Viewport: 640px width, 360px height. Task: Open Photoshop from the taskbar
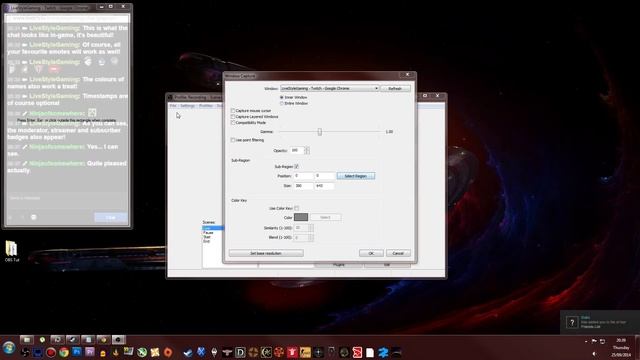click(76, 352)
